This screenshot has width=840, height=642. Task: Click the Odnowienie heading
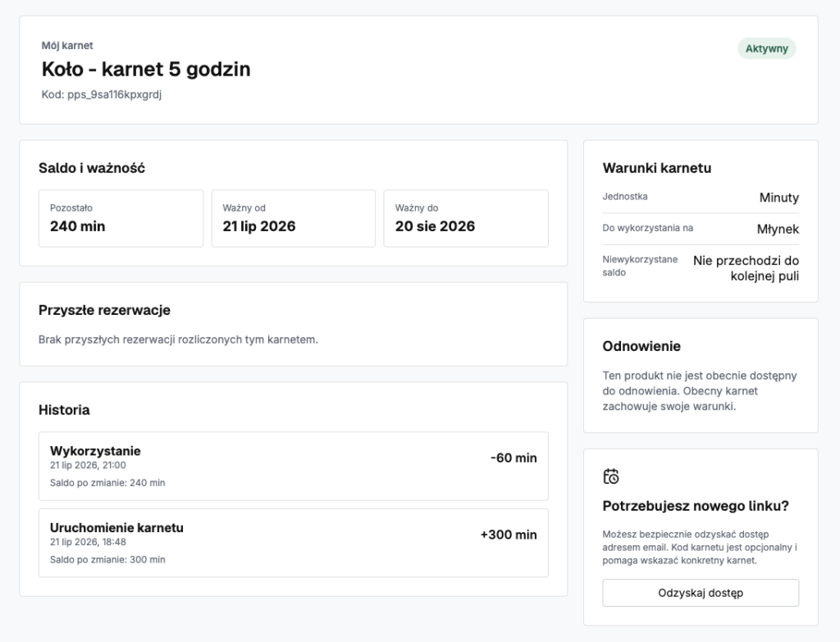pos(641,347)
